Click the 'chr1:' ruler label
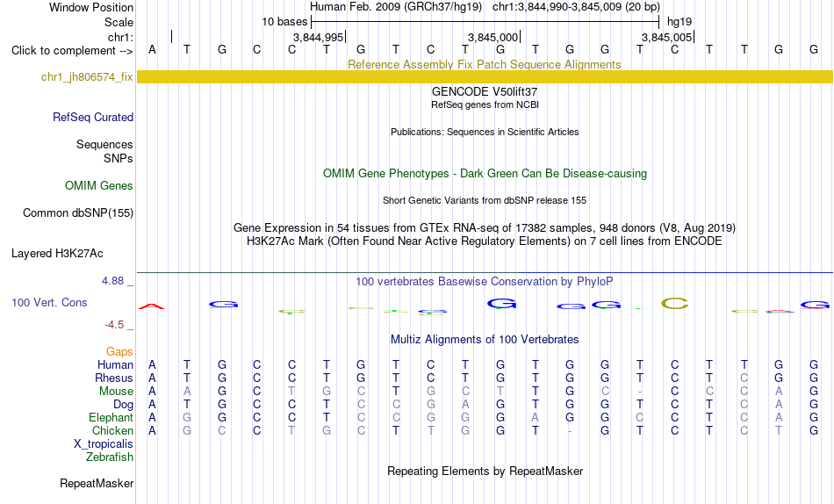 pyautogui.click(x=121, y=37)
